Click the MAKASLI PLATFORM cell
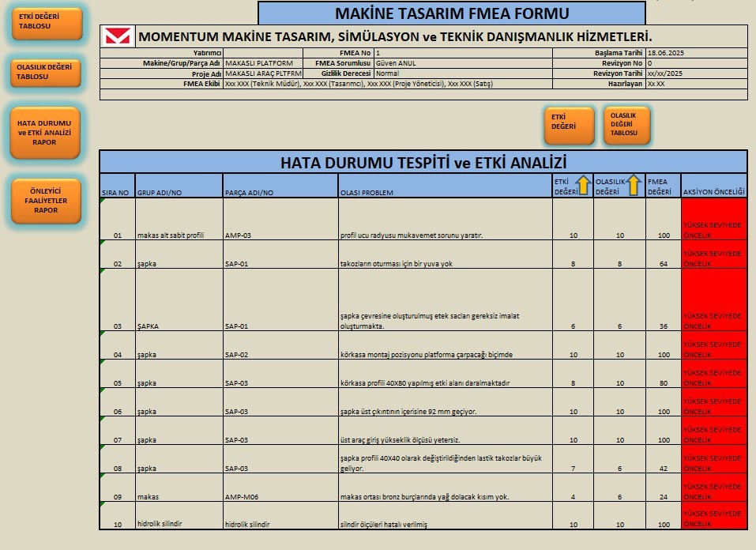 263,63
